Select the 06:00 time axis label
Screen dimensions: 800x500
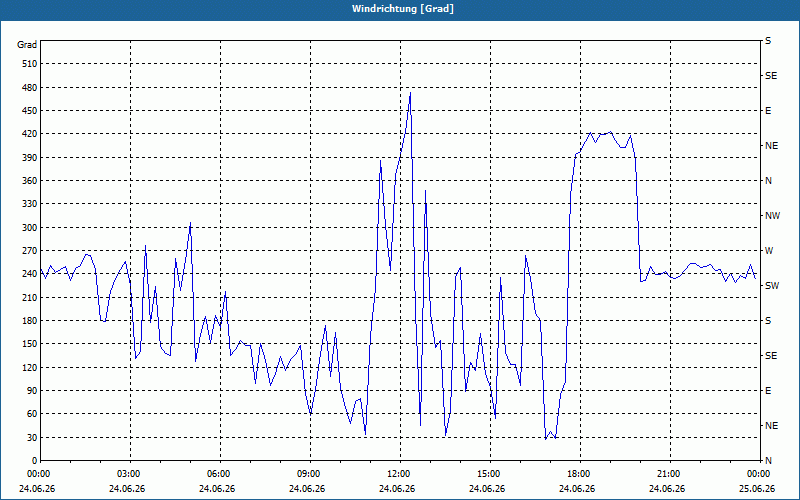point(220,473)
